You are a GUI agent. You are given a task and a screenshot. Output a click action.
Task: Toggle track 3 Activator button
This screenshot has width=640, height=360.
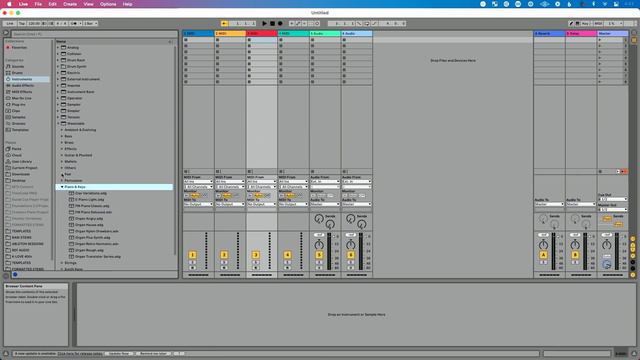256,255
